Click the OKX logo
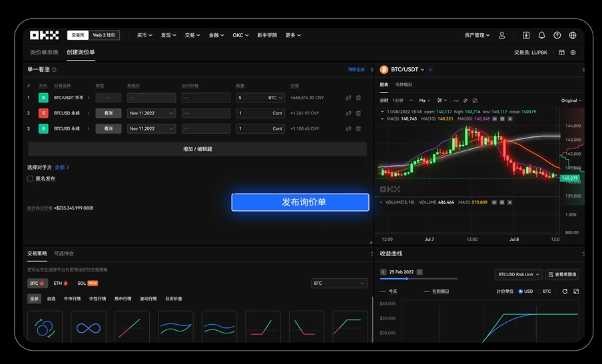 pyautogui.click(x=45, y=35)
